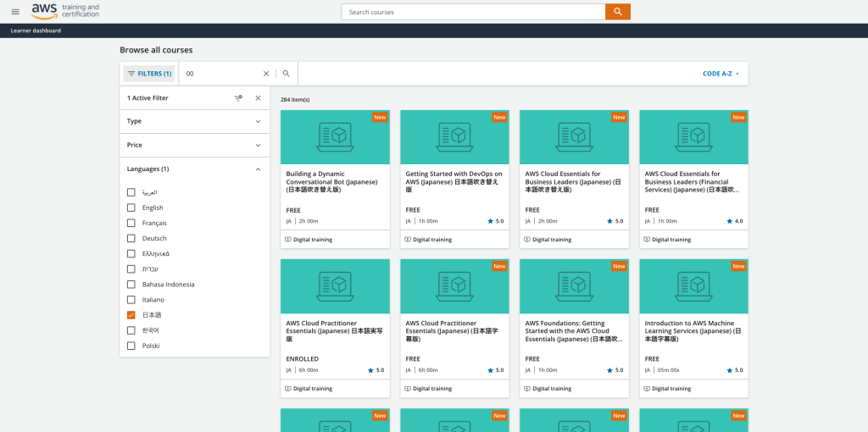
Task: Close the active filter panel
Action: pos(258,98)
